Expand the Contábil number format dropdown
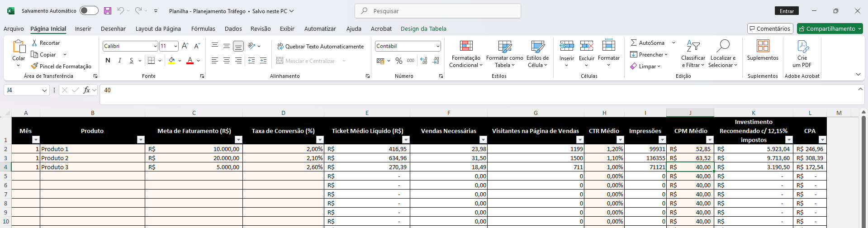This screenshot has width=868, height=228. [x=438, y=46]
